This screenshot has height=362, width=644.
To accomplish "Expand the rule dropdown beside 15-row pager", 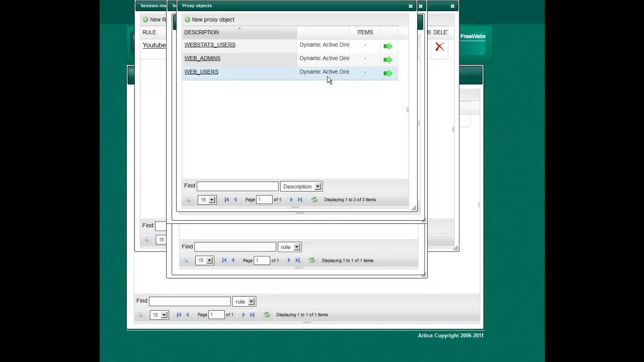I will tap(290, 247).
